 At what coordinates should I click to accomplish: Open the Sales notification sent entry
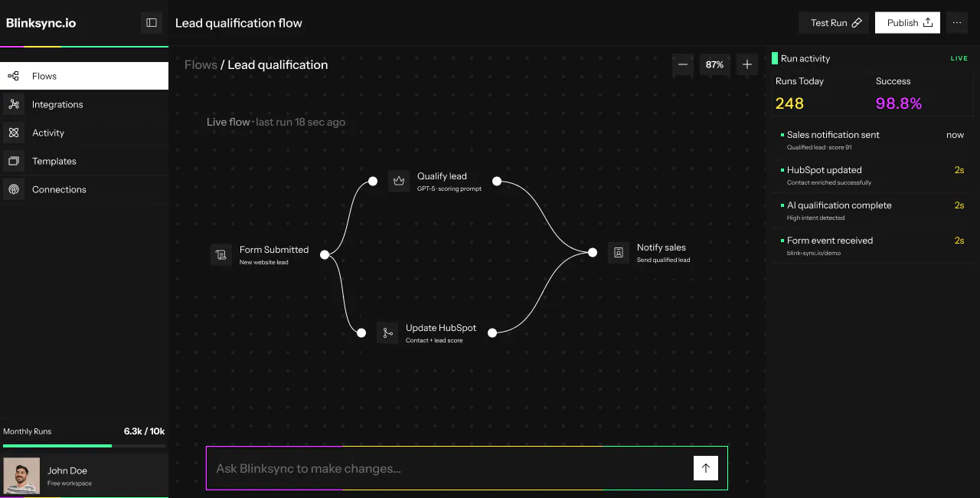click(873, 140)
